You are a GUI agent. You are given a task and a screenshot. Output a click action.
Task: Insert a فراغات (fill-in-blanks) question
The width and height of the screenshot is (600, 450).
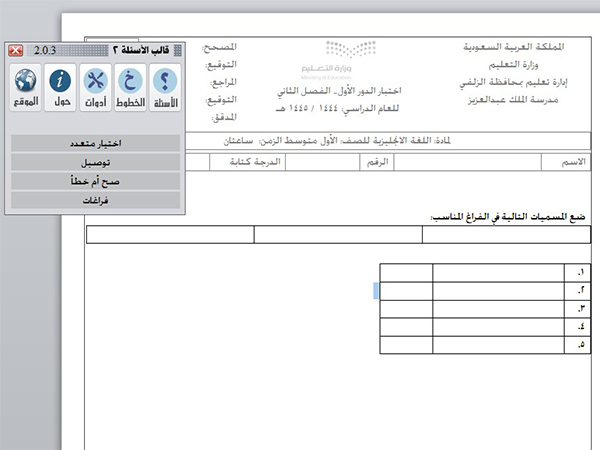click(x=95, y=200)
